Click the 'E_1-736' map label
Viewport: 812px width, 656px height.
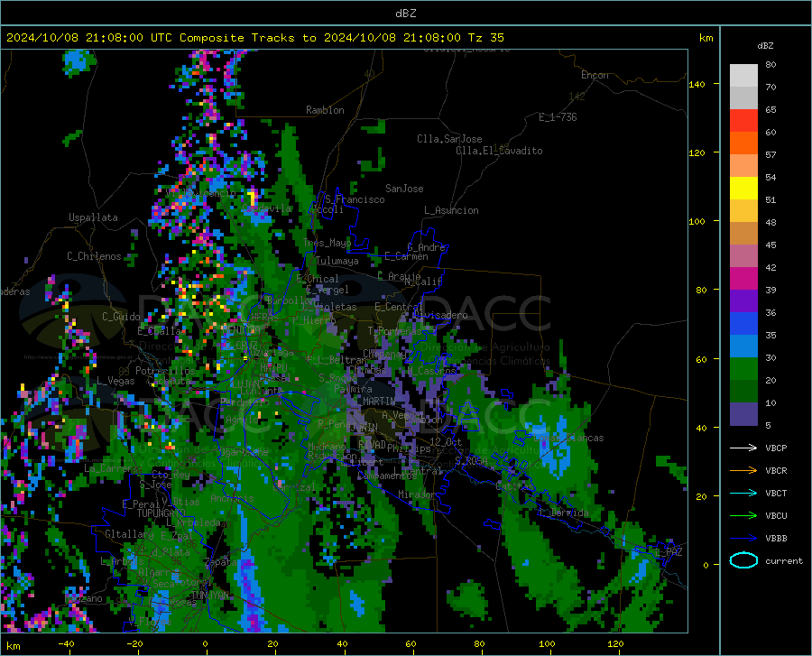(558, 117)
